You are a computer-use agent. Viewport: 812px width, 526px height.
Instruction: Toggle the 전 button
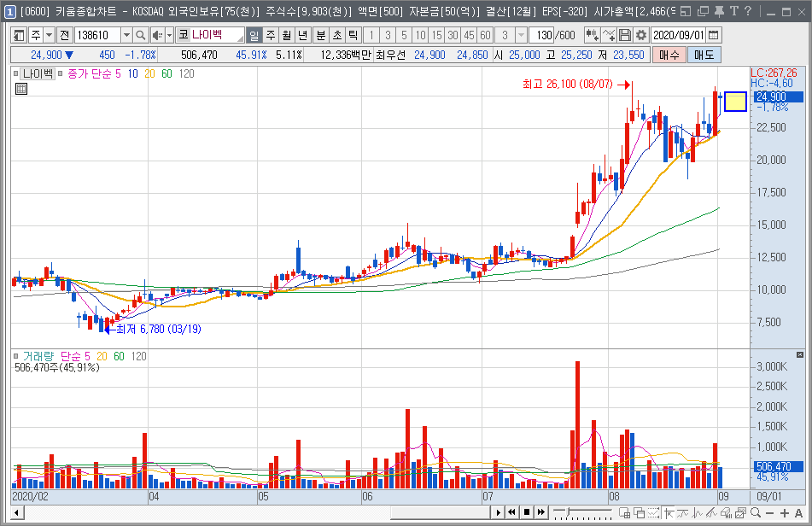click(x=64, y=35)
